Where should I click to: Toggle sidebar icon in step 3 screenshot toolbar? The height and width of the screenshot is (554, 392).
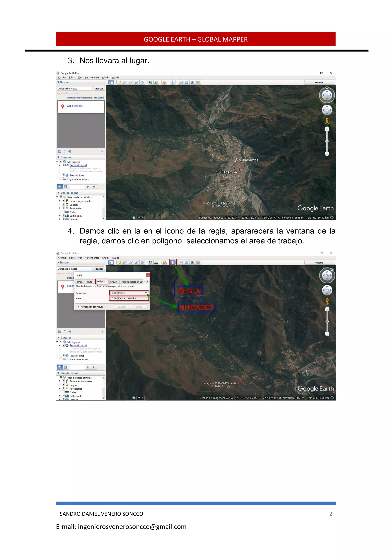111,82
